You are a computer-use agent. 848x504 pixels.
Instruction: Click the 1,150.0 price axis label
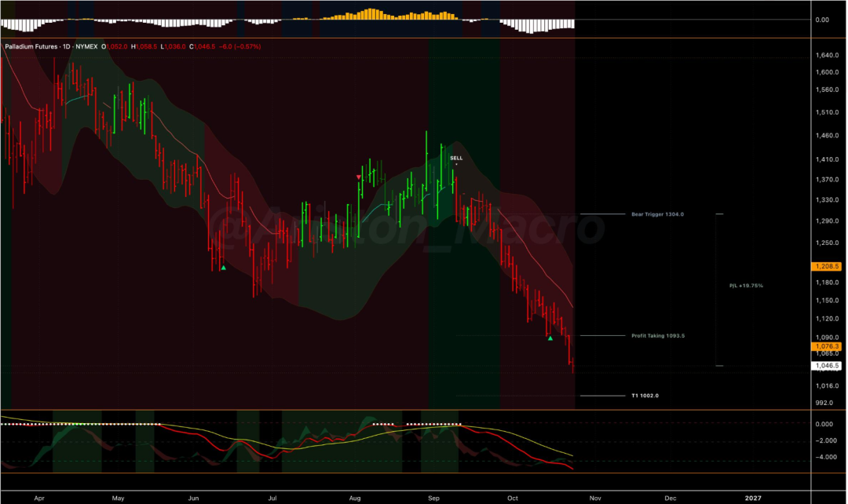click(x=827, y=301)
